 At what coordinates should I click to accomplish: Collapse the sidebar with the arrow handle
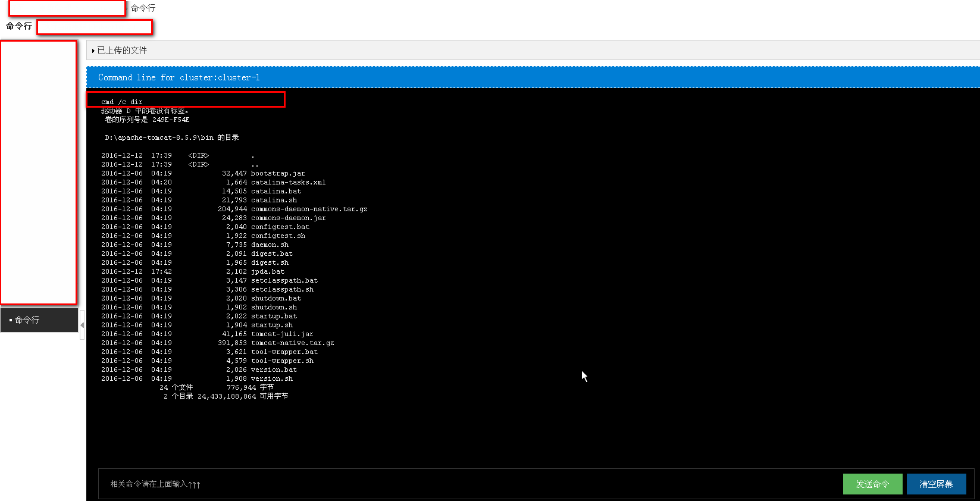tap(82, 325)
